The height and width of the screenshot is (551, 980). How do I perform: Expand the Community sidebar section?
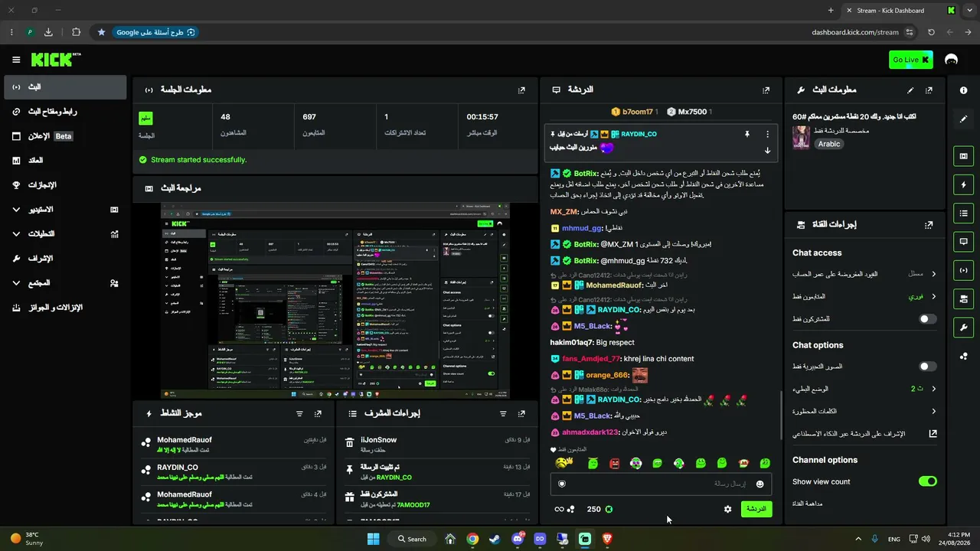pos(16,283)
